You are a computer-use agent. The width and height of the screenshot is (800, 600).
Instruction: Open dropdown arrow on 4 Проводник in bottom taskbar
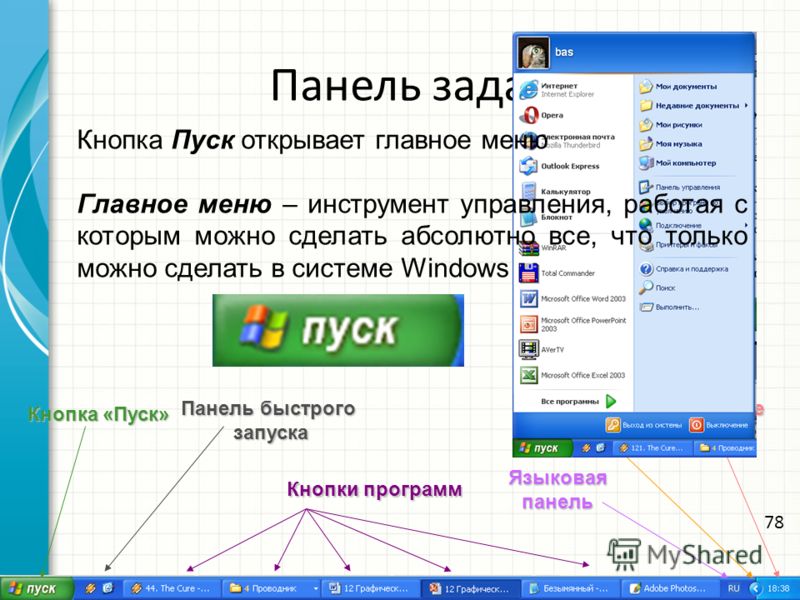click(315, 588)
